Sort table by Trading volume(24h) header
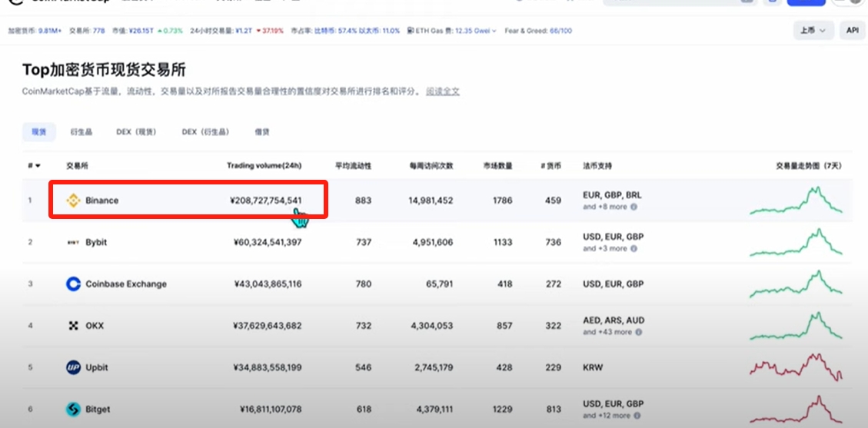Screen dimensions: 868x428 264,166
